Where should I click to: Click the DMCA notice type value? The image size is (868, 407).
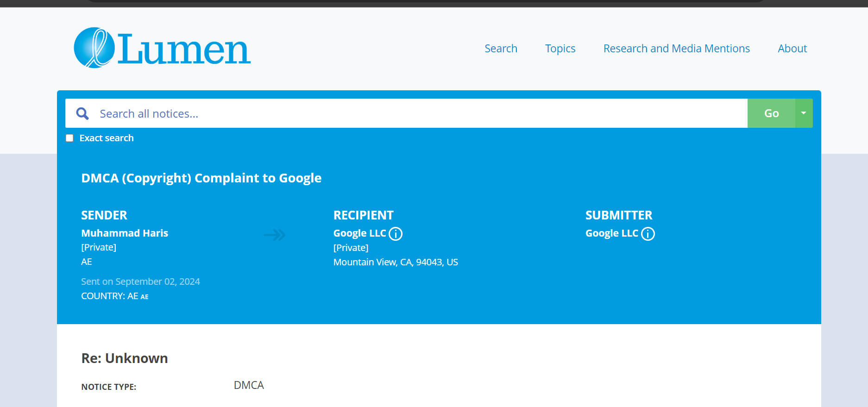pos(249,385)
